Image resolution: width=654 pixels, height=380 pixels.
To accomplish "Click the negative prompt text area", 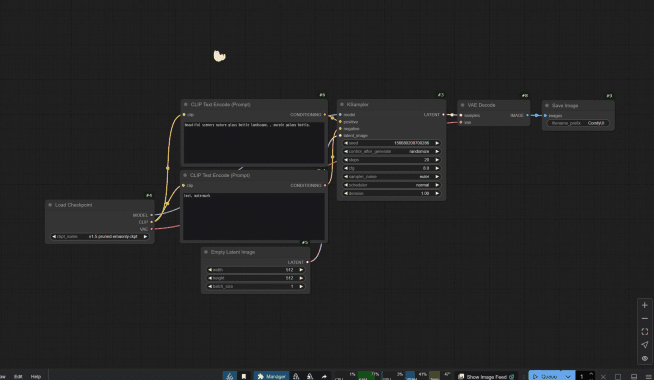I will 254,216.
